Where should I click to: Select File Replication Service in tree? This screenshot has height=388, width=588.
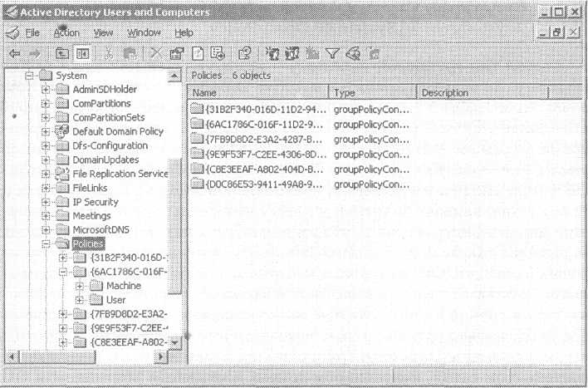(120, 174)
